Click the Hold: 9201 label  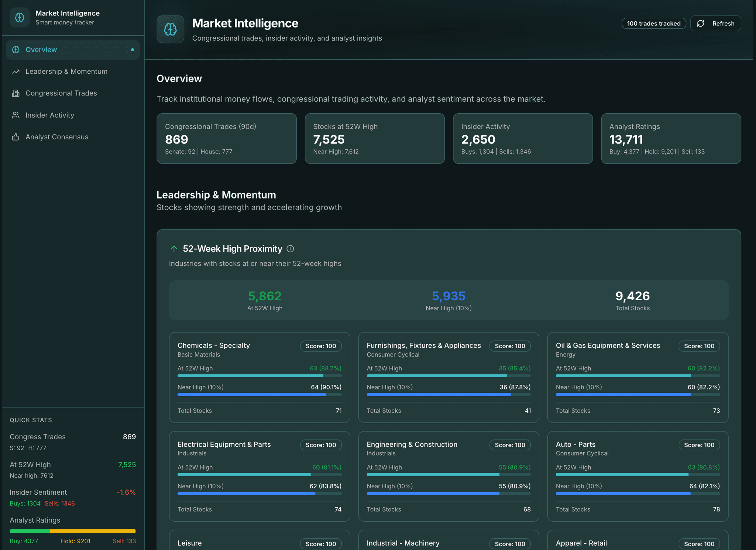point(75,541)
